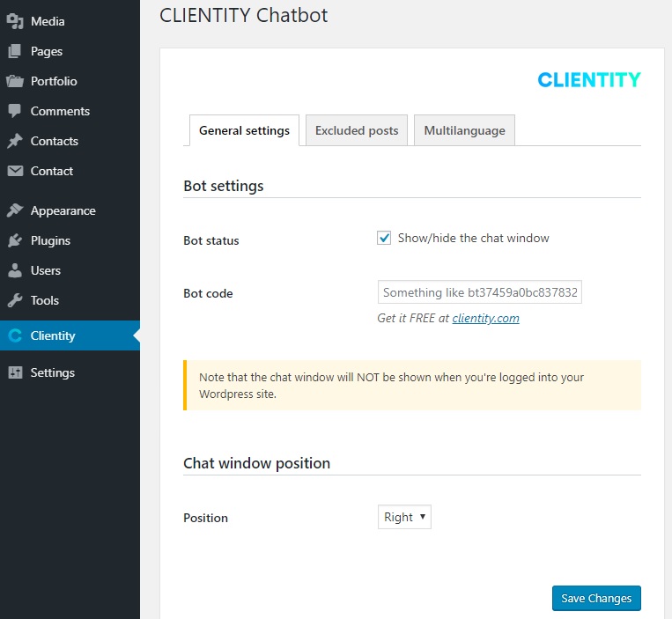This screenshot has height=619, width=672.
Task: Open the WordPress Settings menu
Action: click(70, 372)
